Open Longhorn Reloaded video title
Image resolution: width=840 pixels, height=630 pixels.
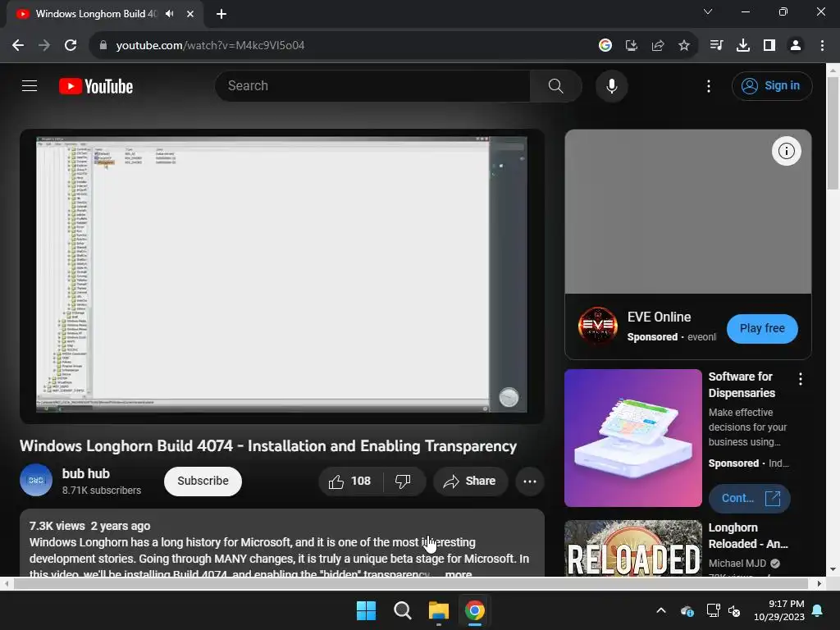pos(748,536)
